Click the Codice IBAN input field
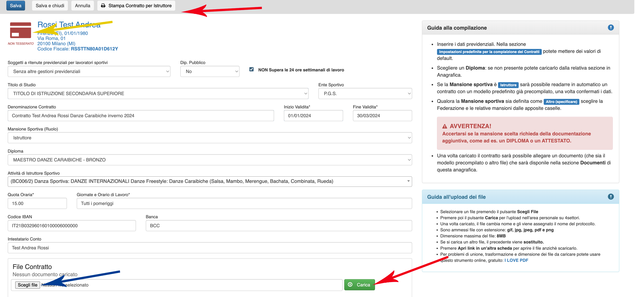644x297 pixels. 72,226
